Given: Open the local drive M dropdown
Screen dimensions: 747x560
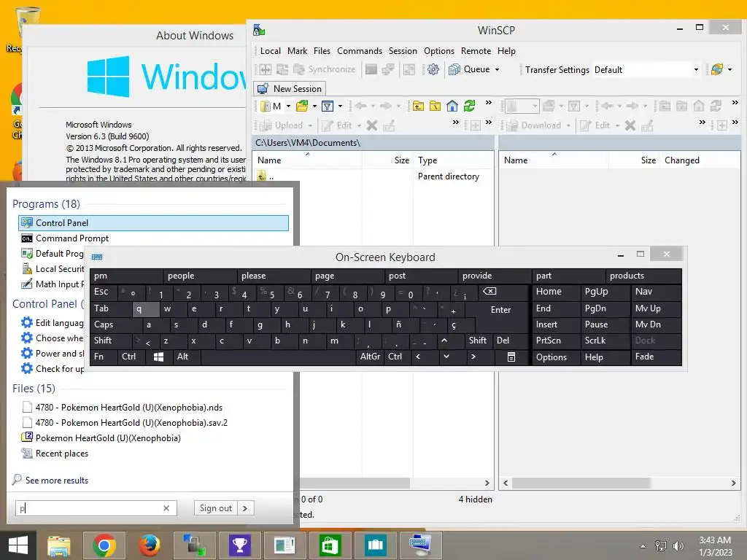Looking at the screenshot, I should tap(288, 106).
